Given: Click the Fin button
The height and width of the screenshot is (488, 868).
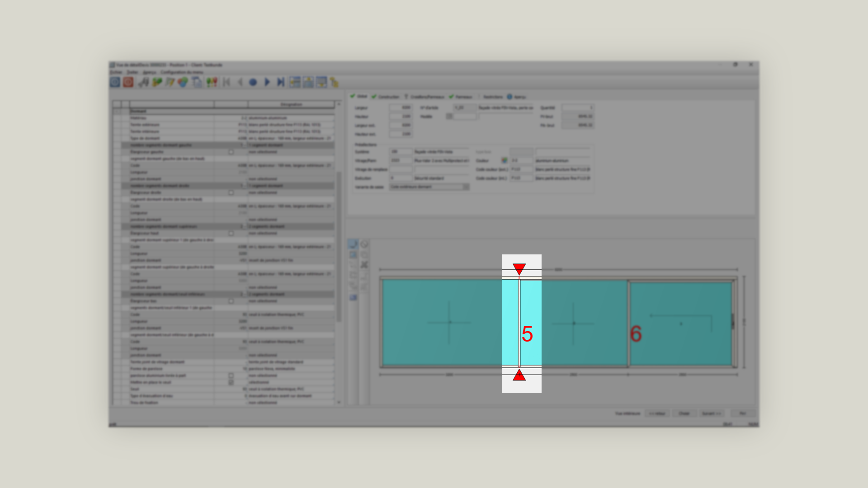Looking at the screenshot, I should [742, 413].
